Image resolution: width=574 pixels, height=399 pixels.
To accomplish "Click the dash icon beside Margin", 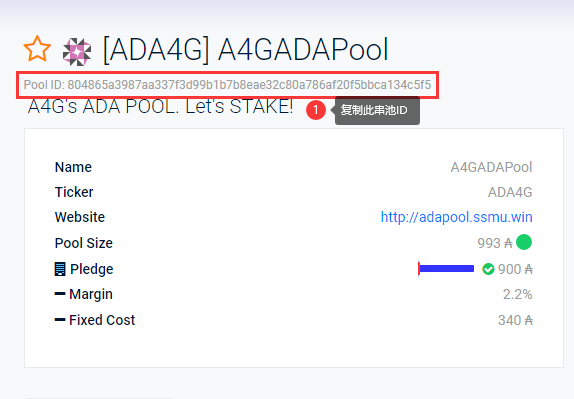I will (x=60, y=294).
